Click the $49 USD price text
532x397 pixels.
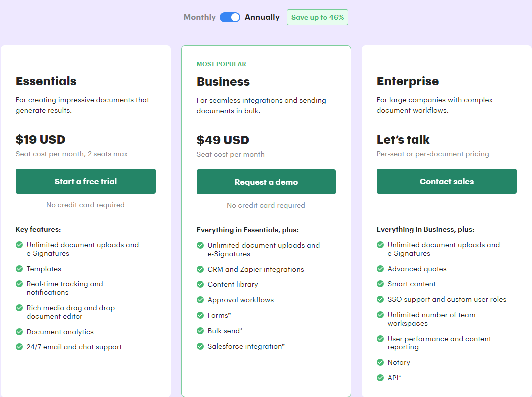[x=222, y=140]
